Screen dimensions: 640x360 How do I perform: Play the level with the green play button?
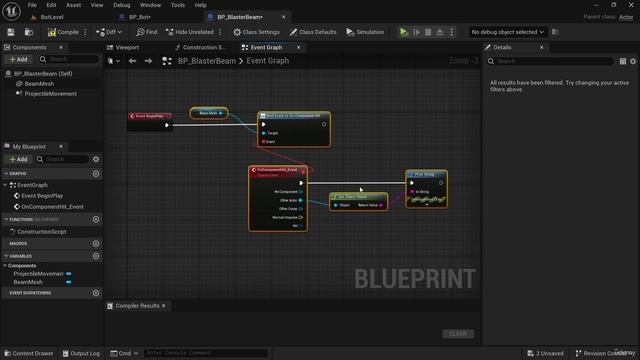(404, 32)
